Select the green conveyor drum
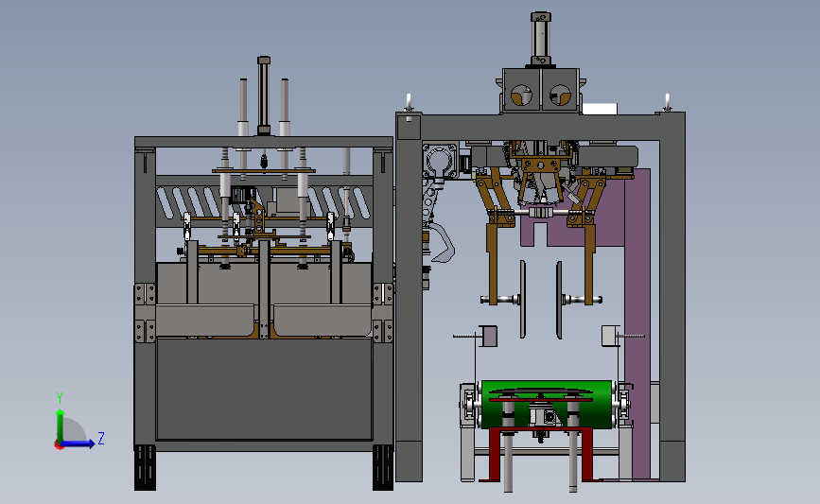The image size is (820, 504). tap(546, 404)
